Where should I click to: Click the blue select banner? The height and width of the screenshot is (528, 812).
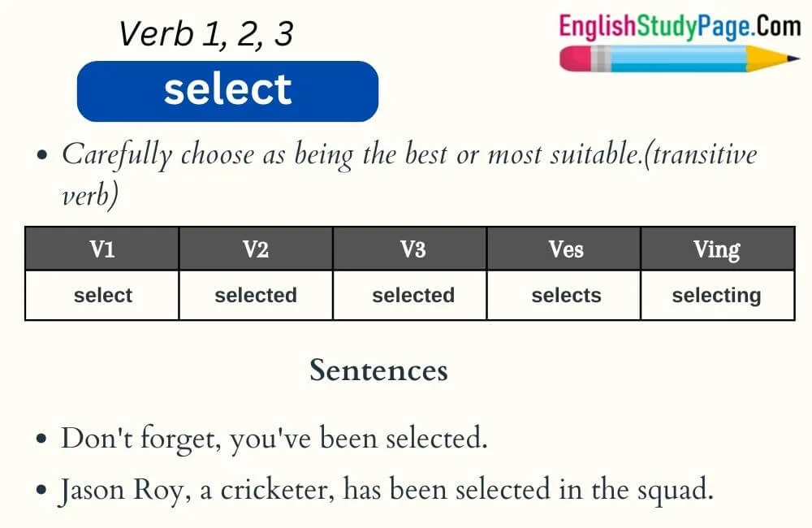pos(228,91)
